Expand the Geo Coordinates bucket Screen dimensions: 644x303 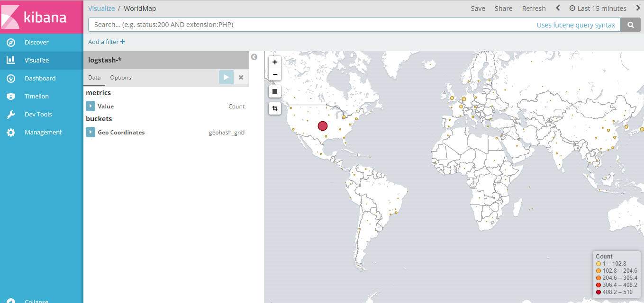tap(91, 133)
